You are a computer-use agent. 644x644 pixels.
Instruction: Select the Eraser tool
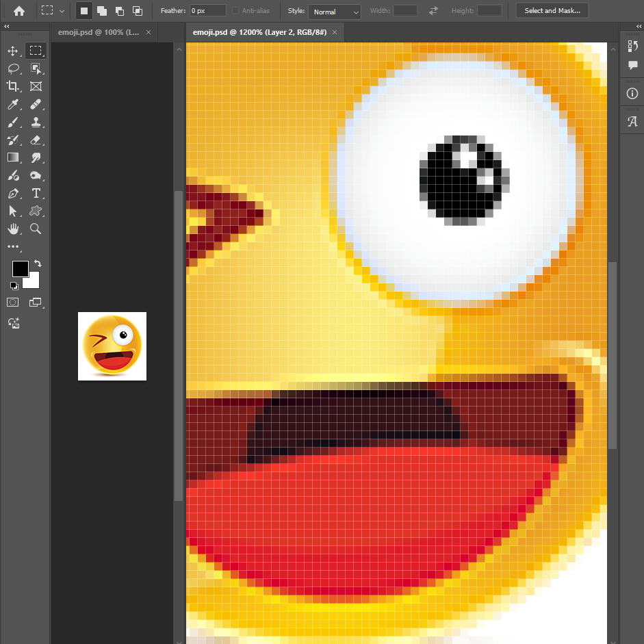(x=36, y=140)
